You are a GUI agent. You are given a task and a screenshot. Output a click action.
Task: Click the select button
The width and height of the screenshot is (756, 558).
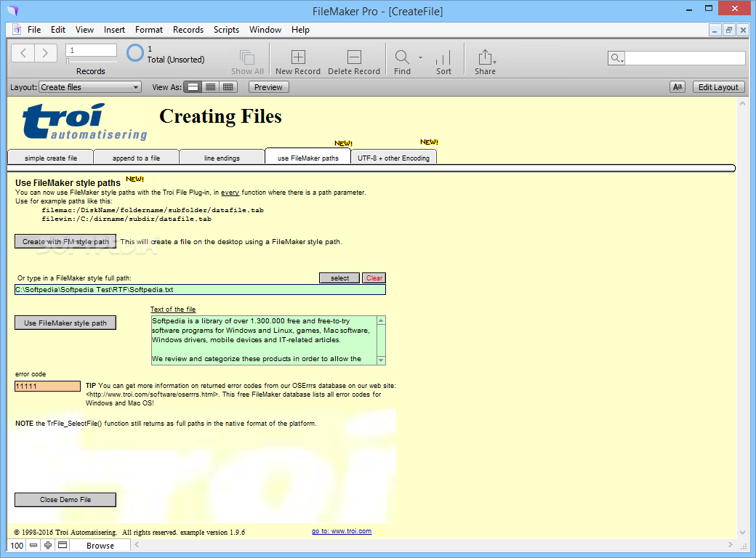[x=339, y=278]
